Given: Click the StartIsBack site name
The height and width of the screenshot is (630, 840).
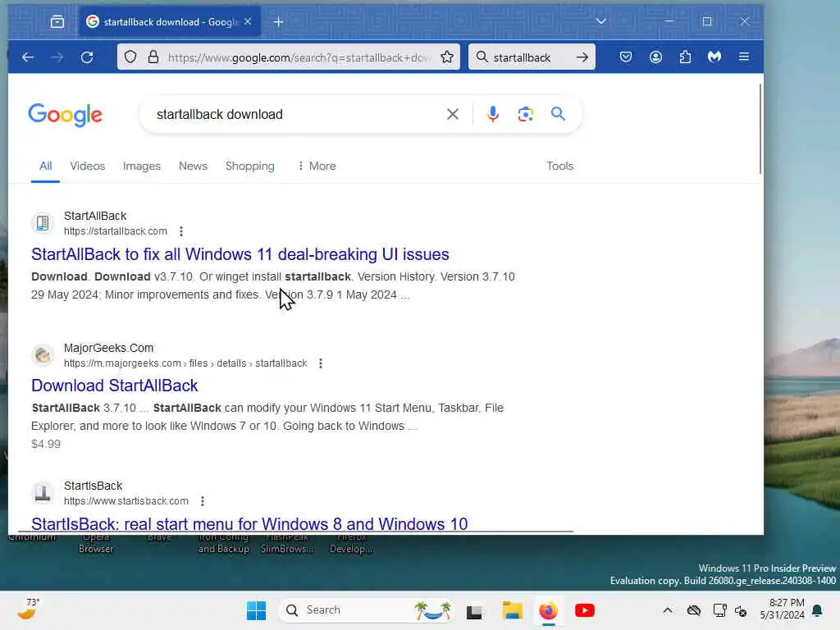Looking at the screenshot, I should point(94,486).
